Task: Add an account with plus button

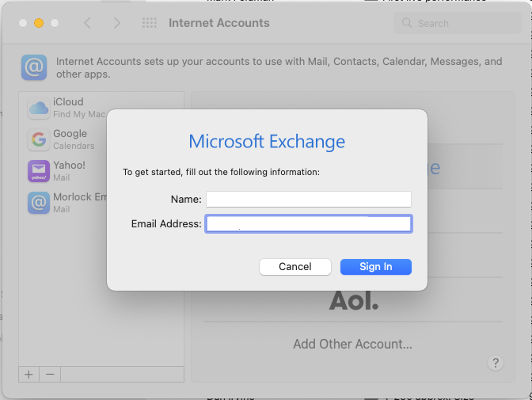Action: click(28, 374)
